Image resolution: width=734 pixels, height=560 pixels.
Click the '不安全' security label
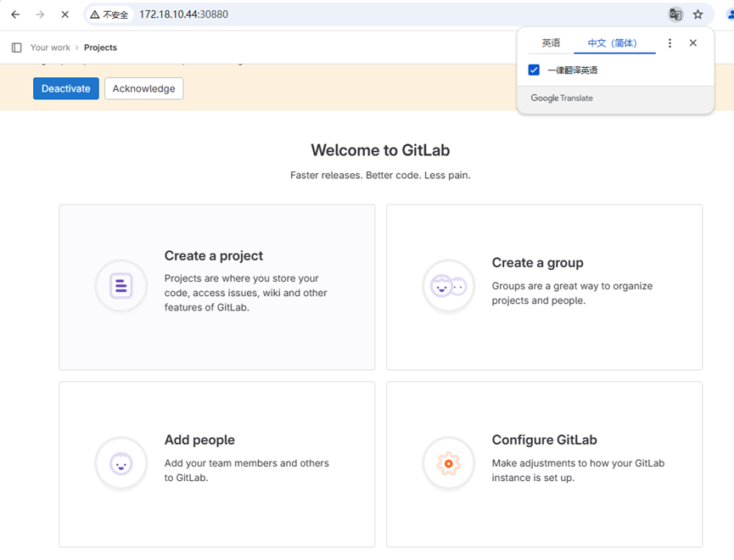[x=115, y=15]
